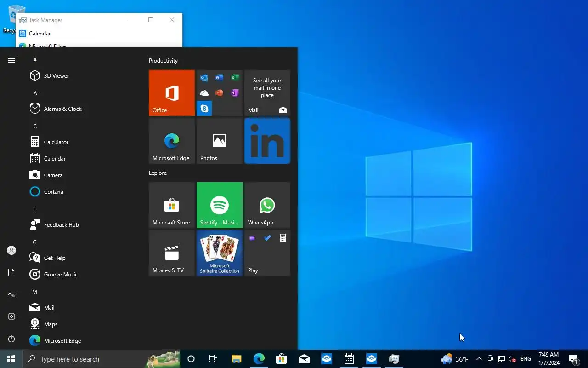
Task: Launch OneNote from the Office folder tile
Action: (235, 93)
